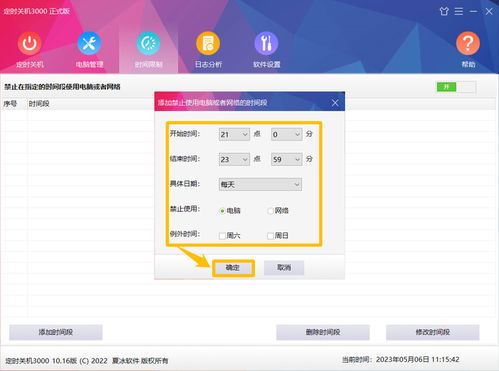Screen dimensions: 499x371
Task: Click the 序号 column header
Action: coord(10,104)
